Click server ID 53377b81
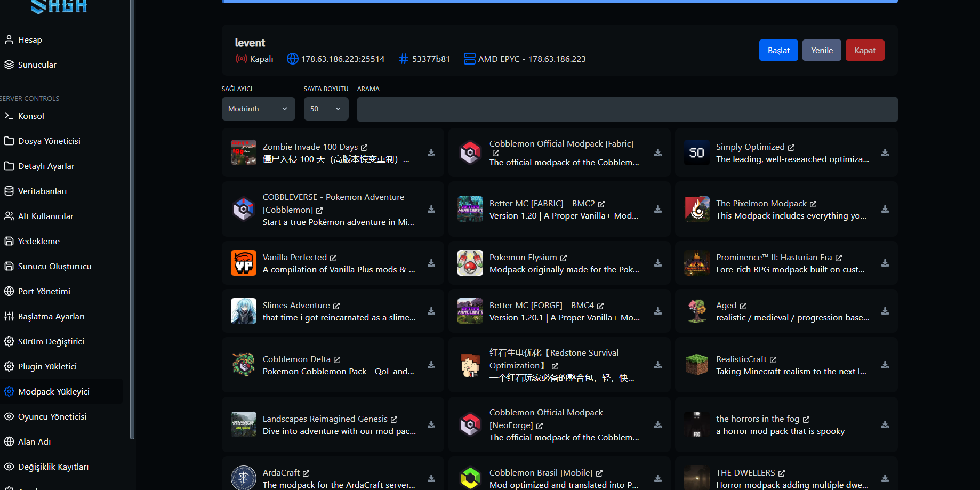980x490 pixels. click(x=431, y=59)
